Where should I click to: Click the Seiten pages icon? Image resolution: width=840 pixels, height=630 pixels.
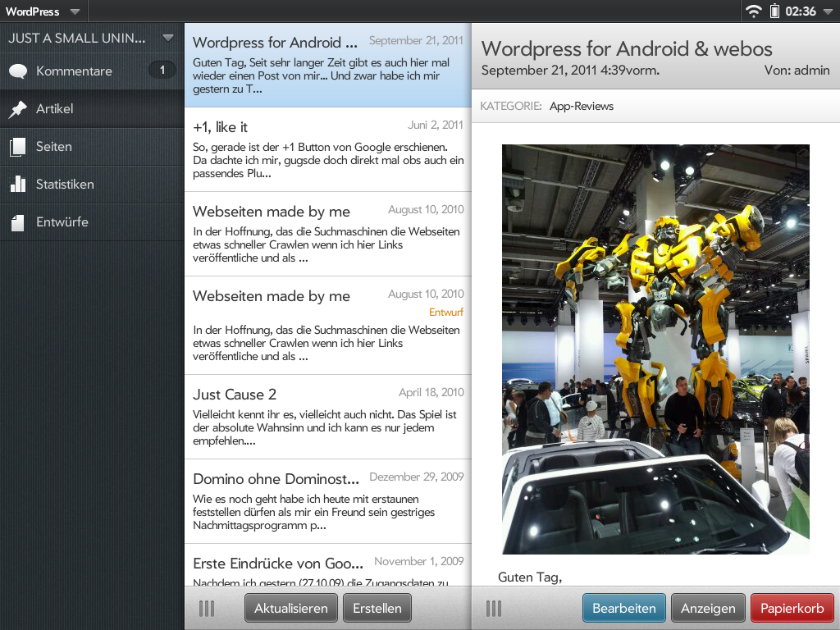18,147
